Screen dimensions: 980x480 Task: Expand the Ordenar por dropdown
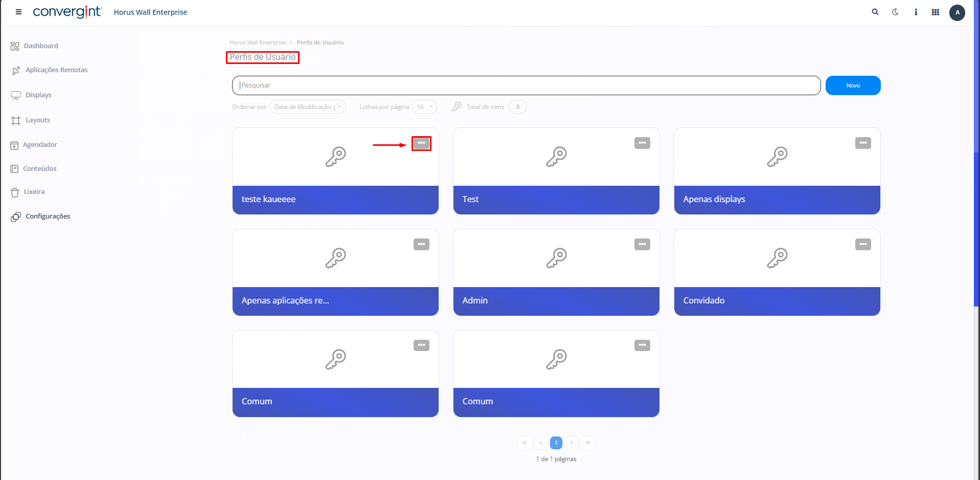coord(307,107)
